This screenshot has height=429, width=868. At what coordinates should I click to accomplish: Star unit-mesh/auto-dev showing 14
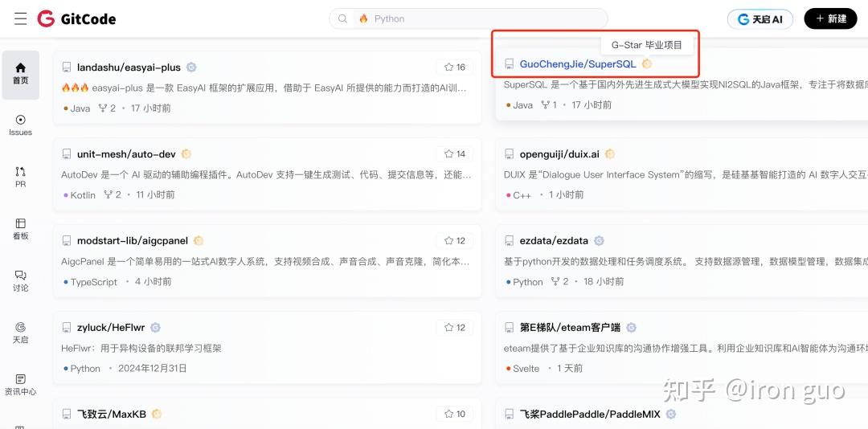[454, 154]
